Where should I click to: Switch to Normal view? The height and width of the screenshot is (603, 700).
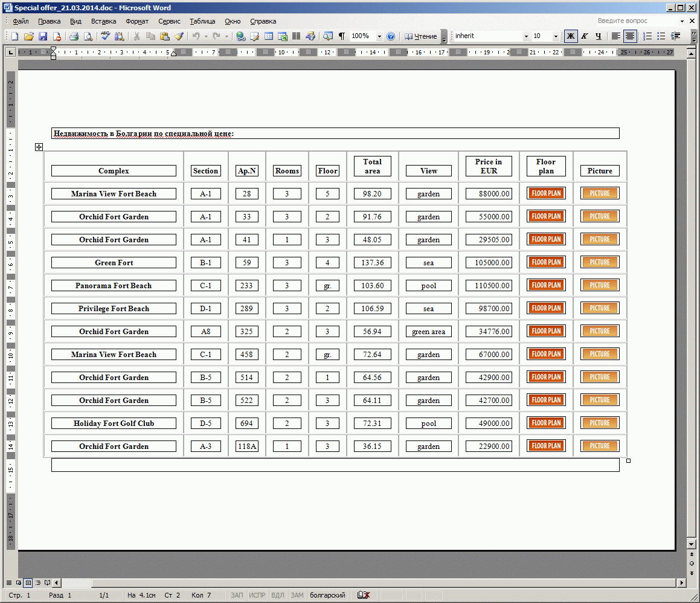coord(9,582)
